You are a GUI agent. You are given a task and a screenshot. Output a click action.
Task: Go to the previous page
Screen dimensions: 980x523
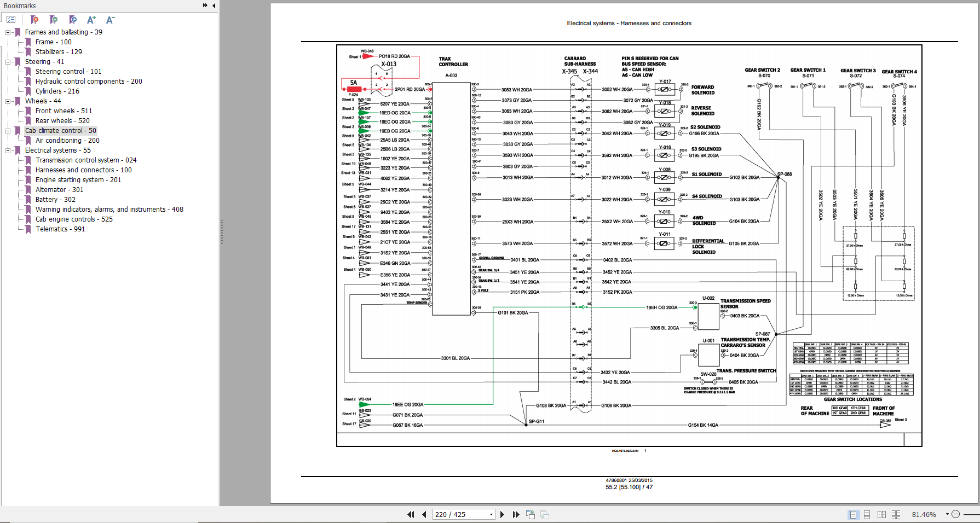tap(424, 514)
